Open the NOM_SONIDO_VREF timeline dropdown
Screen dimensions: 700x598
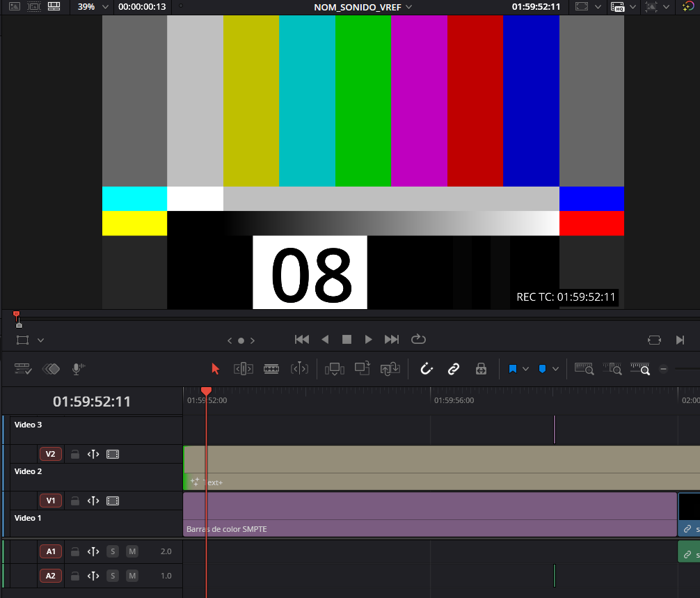[408, 7]
